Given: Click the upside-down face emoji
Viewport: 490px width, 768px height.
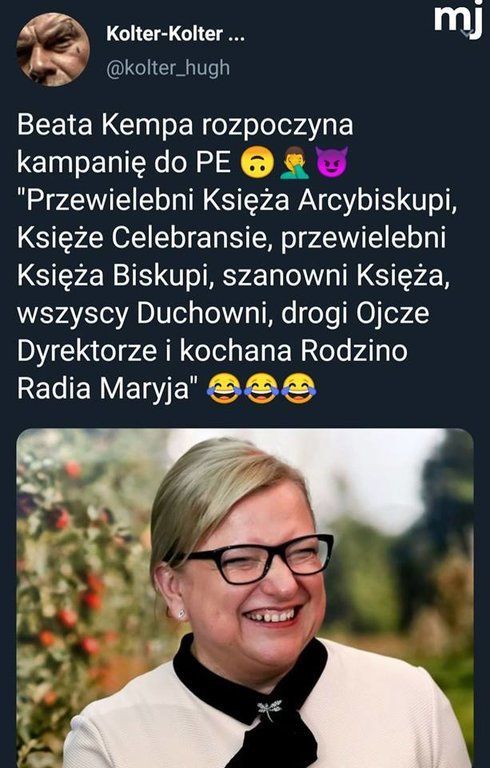Looking at the screenshot, I should tap(257, 163).
